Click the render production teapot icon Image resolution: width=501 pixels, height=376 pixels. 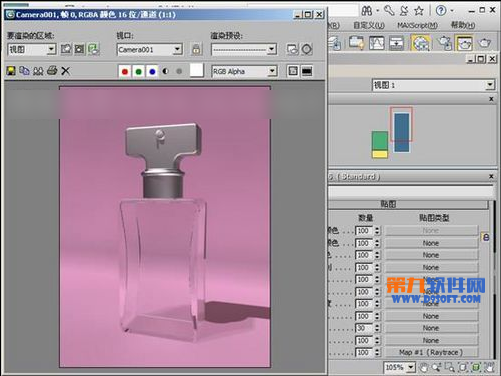[484, 43]
